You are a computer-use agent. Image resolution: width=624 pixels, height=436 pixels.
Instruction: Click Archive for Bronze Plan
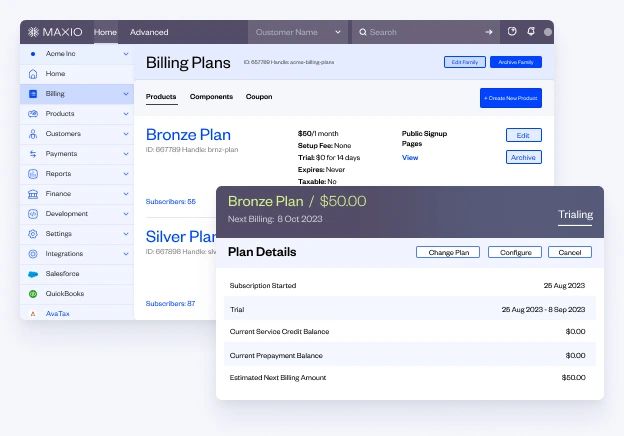pos(524,158)
